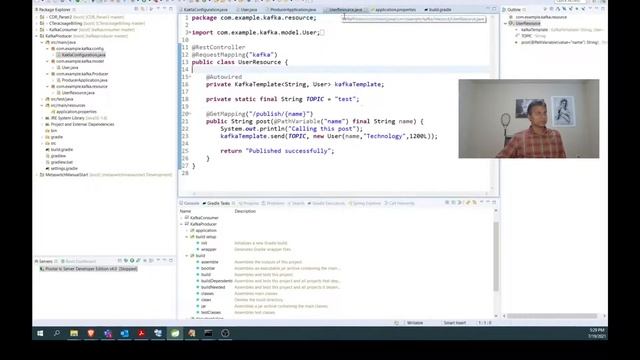640x360 pixels.
Task: Select the assemble Gradle task
Action: [x=209, y=262]
